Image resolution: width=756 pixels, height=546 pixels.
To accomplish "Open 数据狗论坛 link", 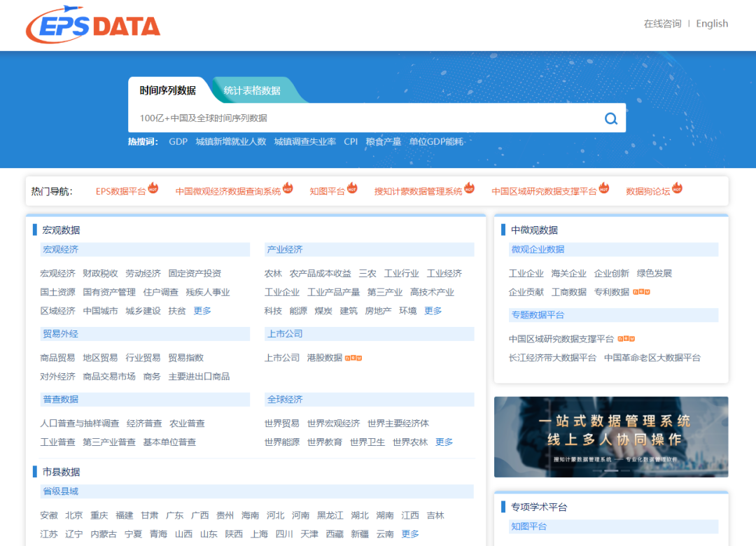I will [647, 192].
